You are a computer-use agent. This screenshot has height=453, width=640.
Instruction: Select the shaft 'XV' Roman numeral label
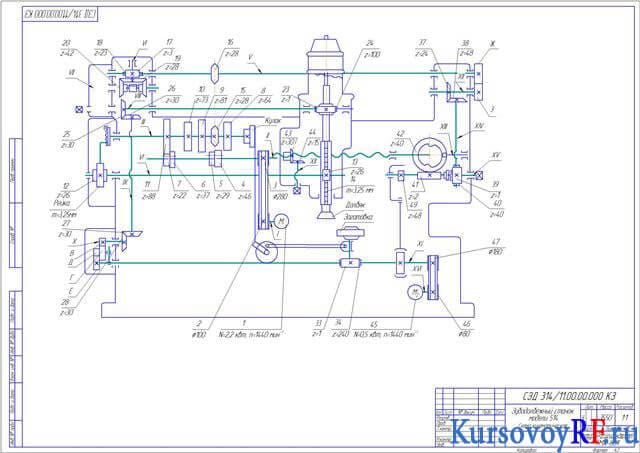coord(496,155)
